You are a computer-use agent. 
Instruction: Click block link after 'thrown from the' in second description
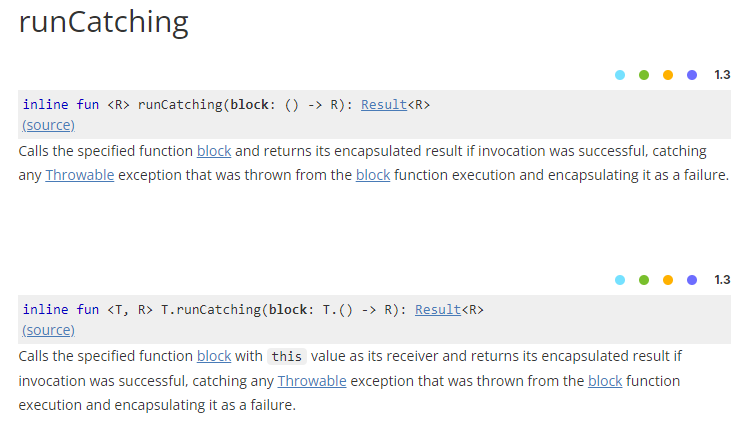point(605,381)
